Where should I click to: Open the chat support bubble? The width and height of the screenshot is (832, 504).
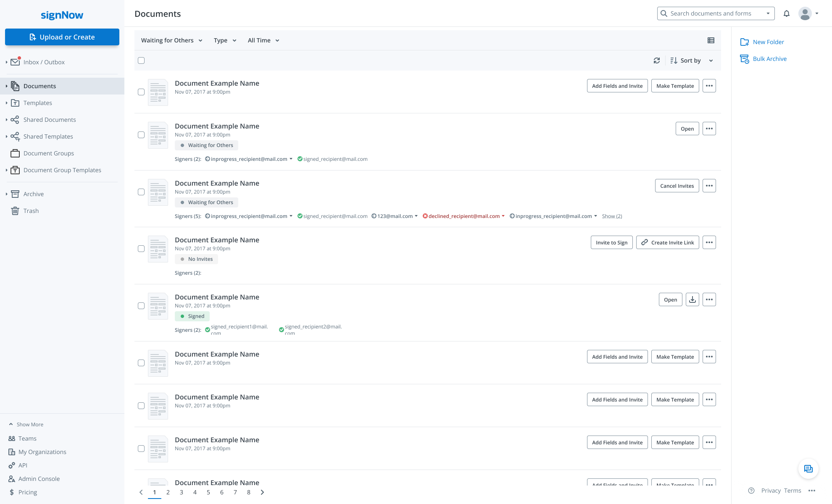click(x=808, y=469)
